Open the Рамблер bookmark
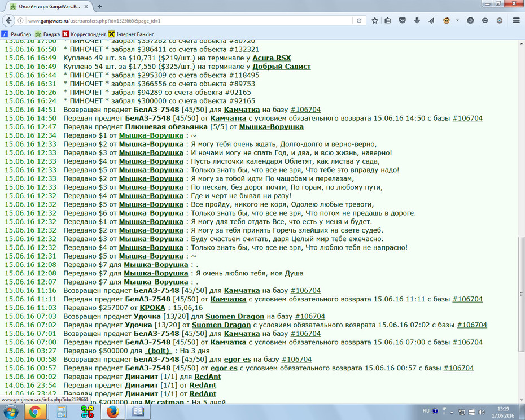Viewport: 525px width, 420px height. click(x=17, y=34)
